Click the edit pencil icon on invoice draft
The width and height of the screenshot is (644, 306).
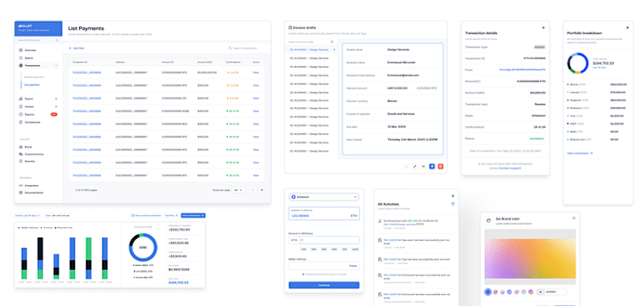415,167
